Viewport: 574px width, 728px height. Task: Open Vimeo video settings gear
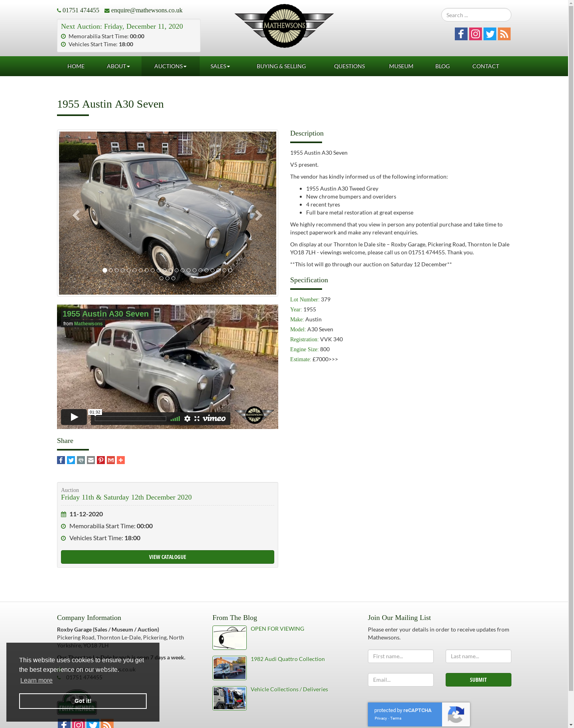pyautogui.click(x=187, y=418)
